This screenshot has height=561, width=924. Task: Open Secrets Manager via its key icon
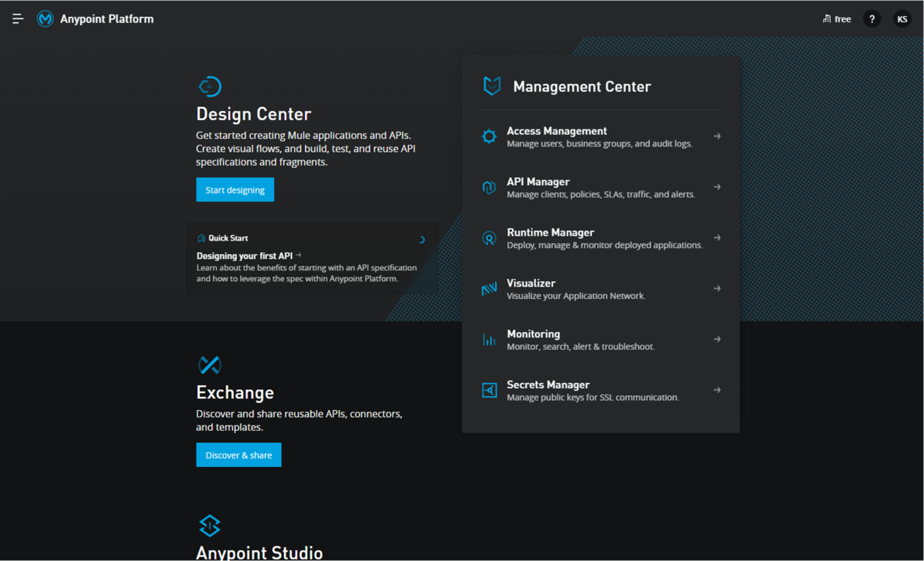pos(489,390)
